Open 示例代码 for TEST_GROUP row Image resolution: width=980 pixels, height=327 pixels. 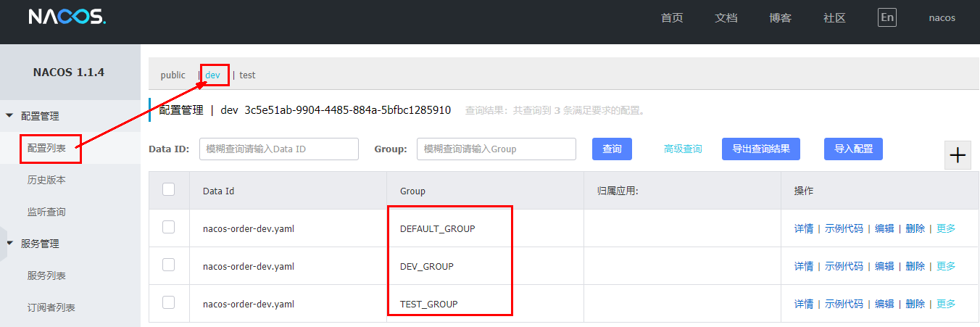pos(844,304)
